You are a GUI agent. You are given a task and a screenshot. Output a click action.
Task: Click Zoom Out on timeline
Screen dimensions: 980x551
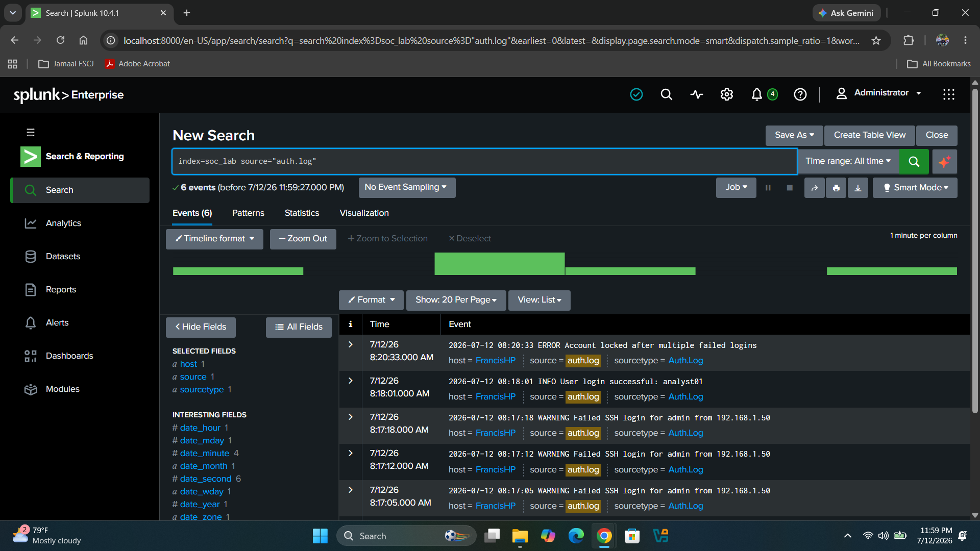tap(303, 239)
